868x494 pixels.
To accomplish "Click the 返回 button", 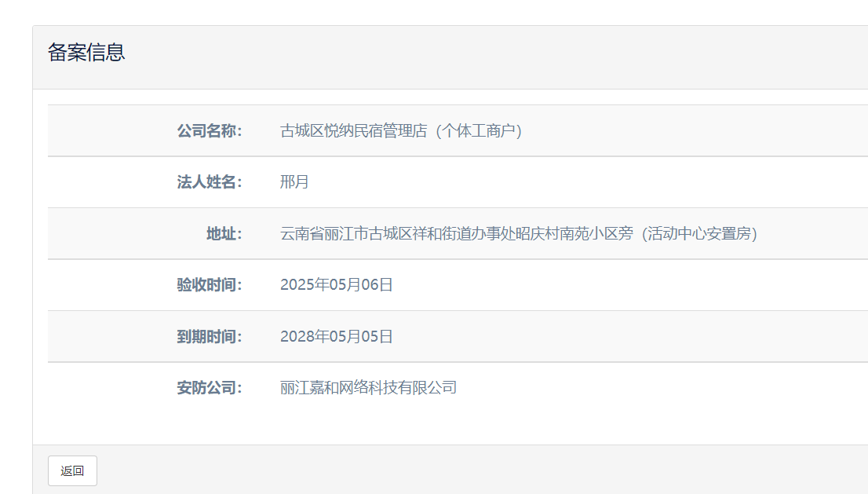I will 72,470.
